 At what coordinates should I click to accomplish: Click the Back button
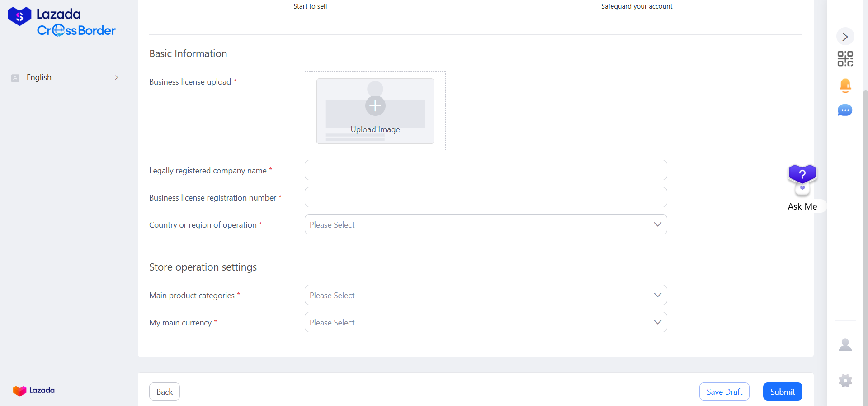coord(165,392)
